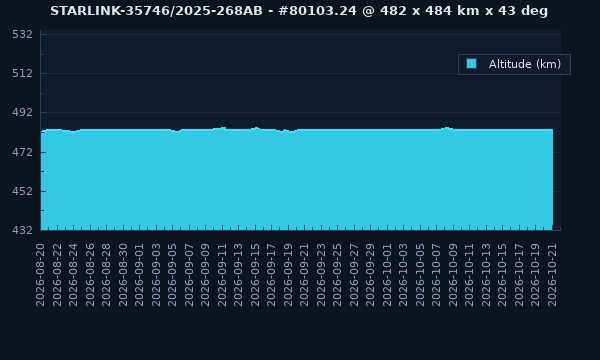
Task: Click the x-axis date label 2026-10-11
Action: pos(470,275)
